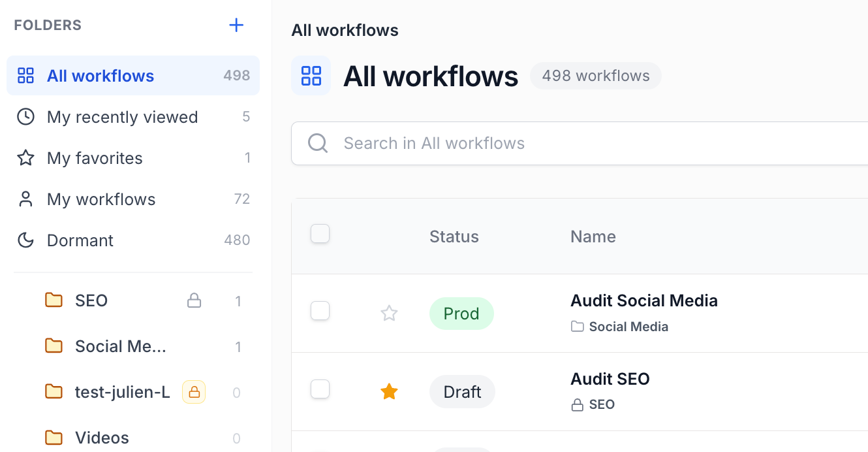Click the SEO folder tag under Audit SEO

(593, 405)
